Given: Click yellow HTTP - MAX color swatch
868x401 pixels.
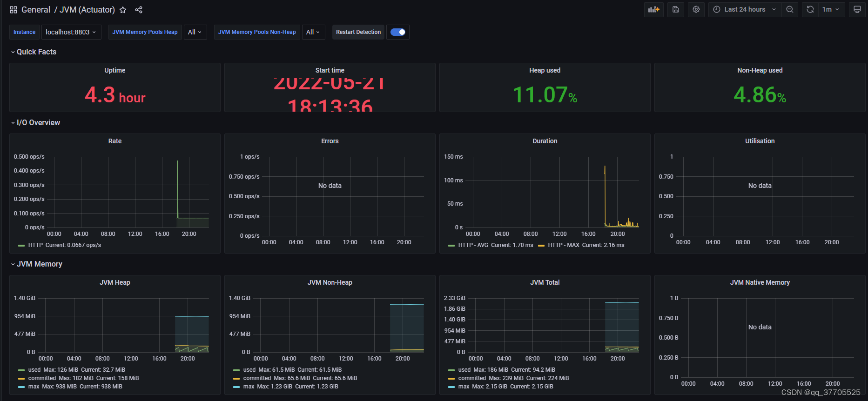Looking at the screenshot, I should point(541,246).
